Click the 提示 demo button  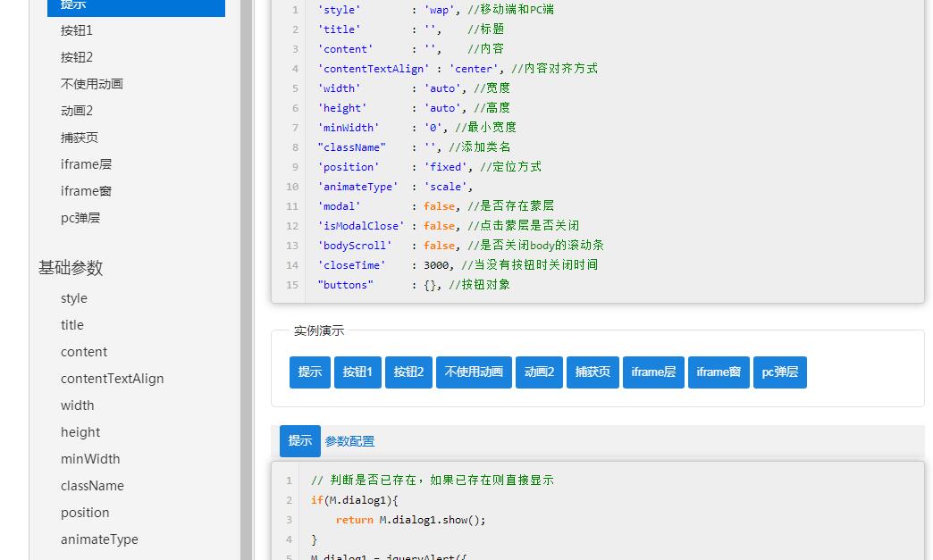[x=309, y=372]
